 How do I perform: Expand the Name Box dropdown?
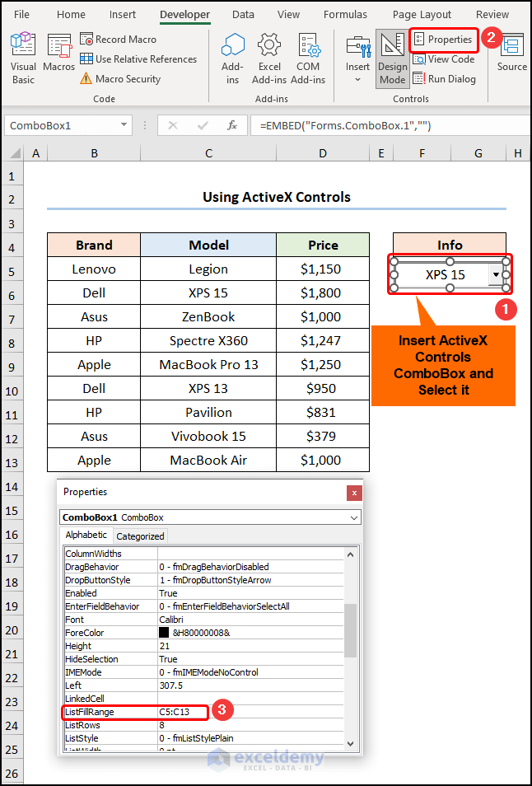click(124, 126)
